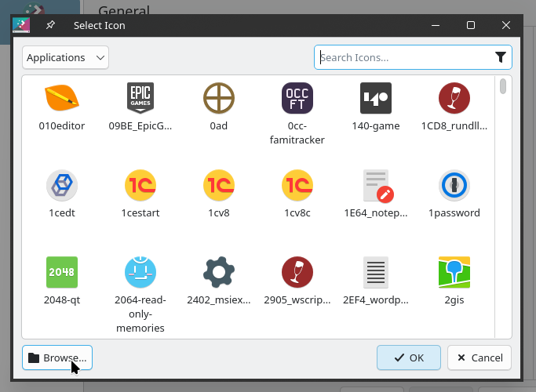This screenshot has height=392, width=536.
Task: Click the '140-game' label text
Action: pyautogui.click(x=376, y=125)
